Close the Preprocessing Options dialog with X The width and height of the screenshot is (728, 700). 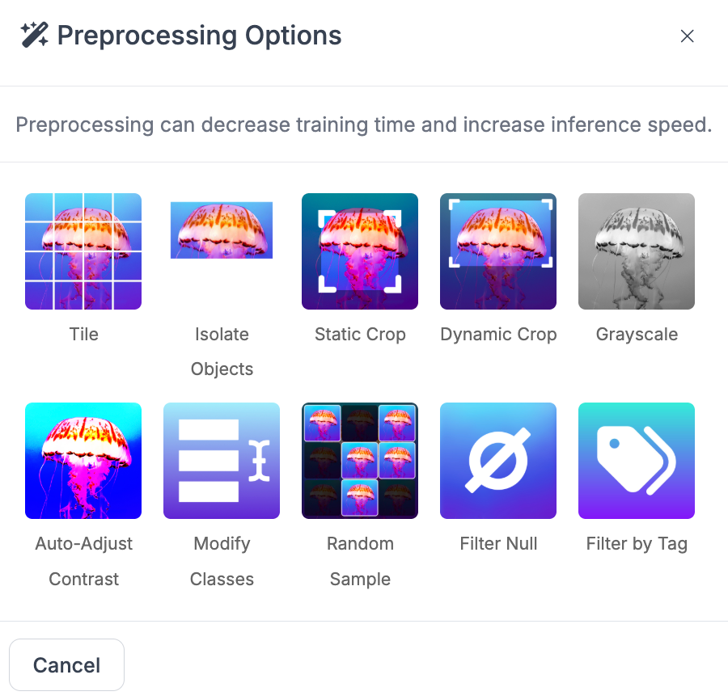(687, 36)
